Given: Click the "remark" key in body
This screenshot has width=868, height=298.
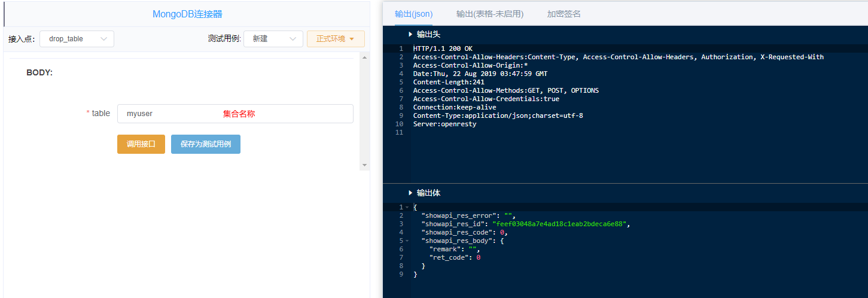Looking at the screenshot, I should tap(445, 249).
